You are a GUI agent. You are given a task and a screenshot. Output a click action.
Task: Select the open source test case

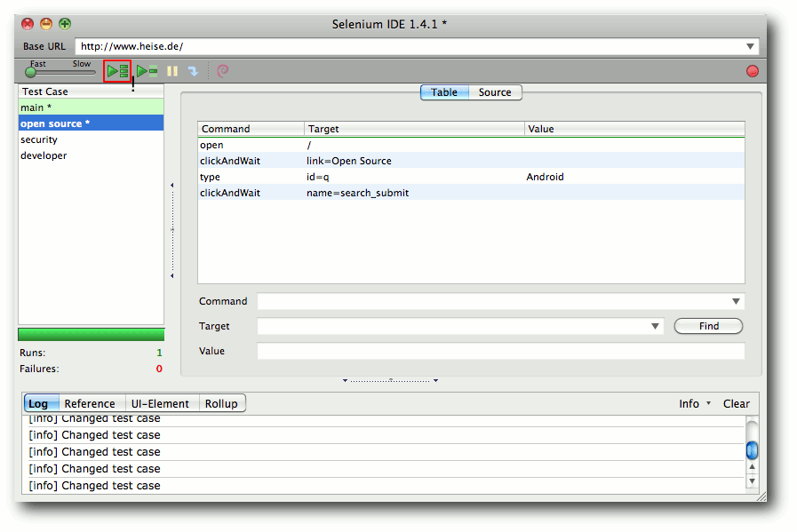click(91, 123)
